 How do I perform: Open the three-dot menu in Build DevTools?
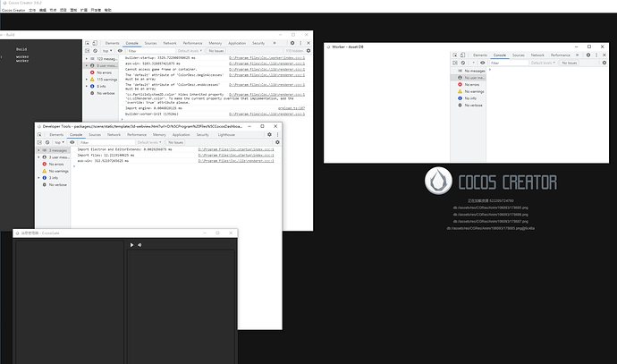point(300,43)
